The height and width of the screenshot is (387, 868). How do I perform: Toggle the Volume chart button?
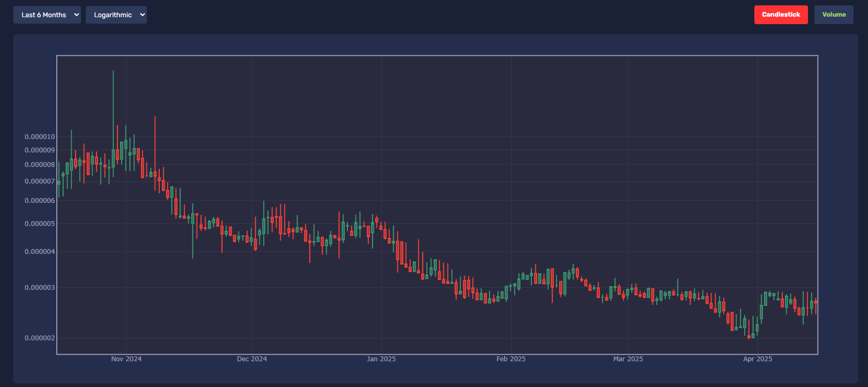834,15
